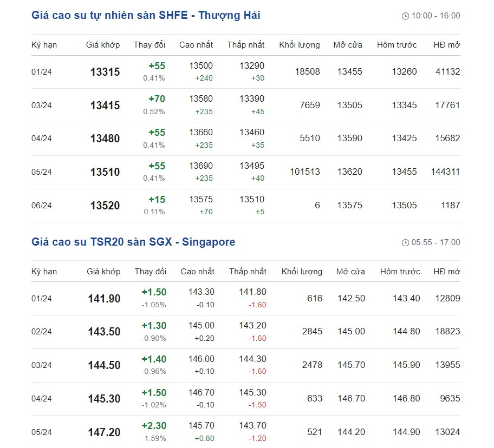Select the SGX matched price 145.30
494x448 pixels.
[x=105, y=399]
